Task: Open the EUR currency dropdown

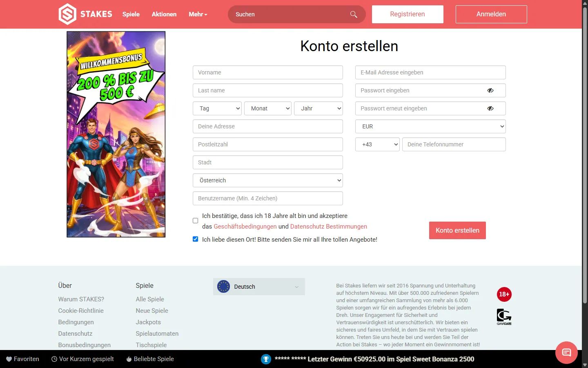Action: 430,126
